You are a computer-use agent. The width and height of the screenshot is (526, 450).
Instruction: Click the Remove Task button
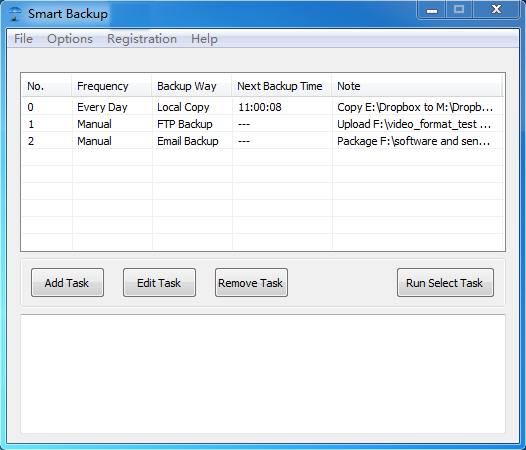point(251,283)
